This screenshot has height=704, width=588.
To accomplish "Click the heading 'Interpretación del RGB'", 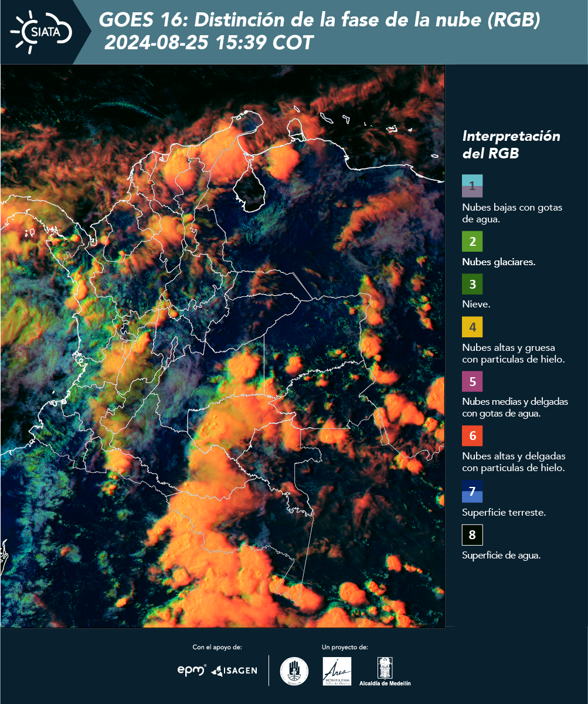I will tap(511, 145).
